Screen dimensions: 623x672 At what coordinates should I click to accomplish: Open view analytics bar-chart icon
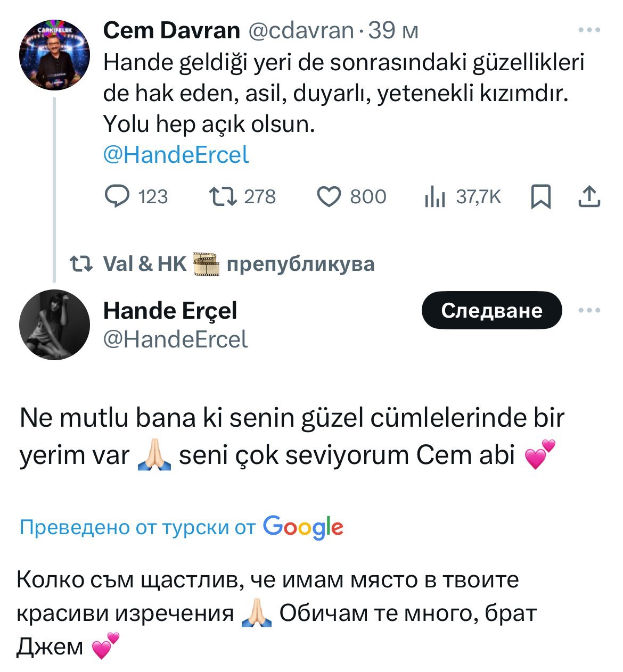[x=435, y=197]
